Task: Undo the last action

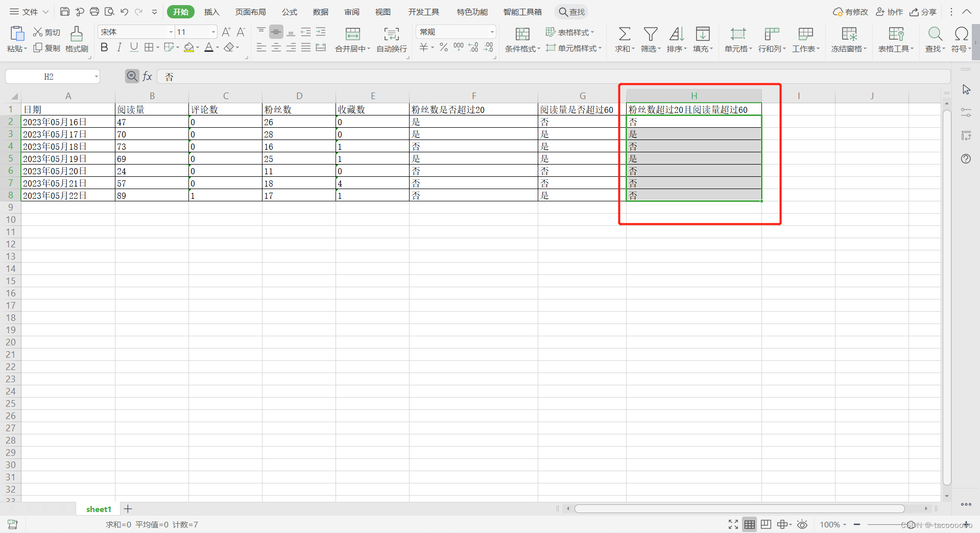Action: point(124,12)
